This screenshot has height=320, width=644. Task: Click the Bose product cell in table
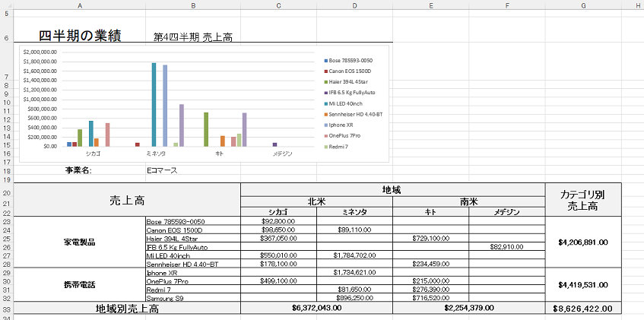193,221
